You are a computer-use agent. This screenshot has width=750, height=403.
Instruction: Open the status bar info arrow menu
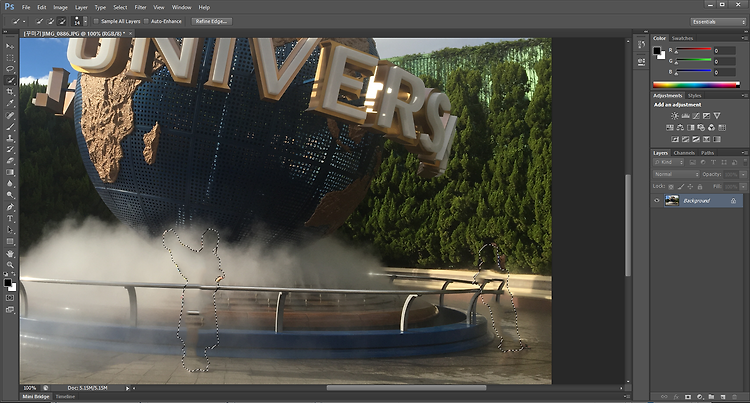(128, 388)
